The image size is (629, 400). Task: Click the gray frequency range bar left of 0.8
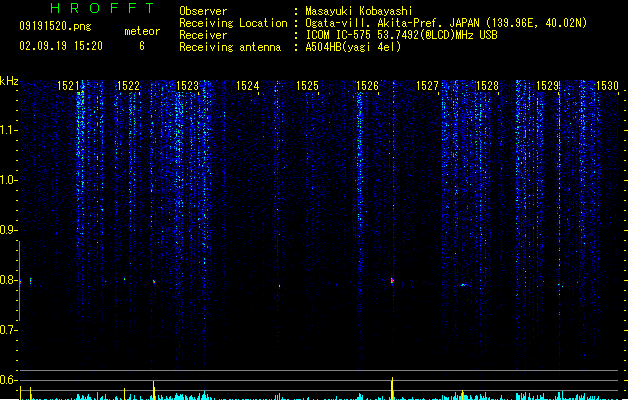[19, 280]
